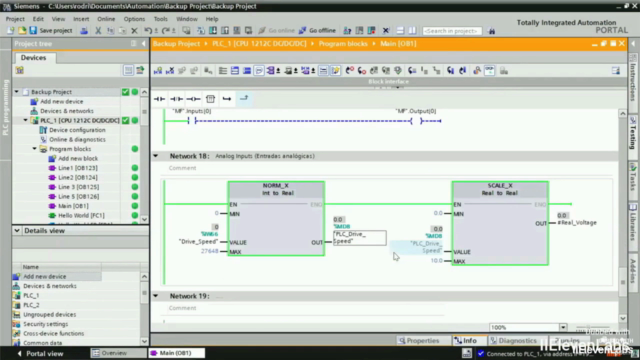Open the Edit menu

click(x=38, y=19)
